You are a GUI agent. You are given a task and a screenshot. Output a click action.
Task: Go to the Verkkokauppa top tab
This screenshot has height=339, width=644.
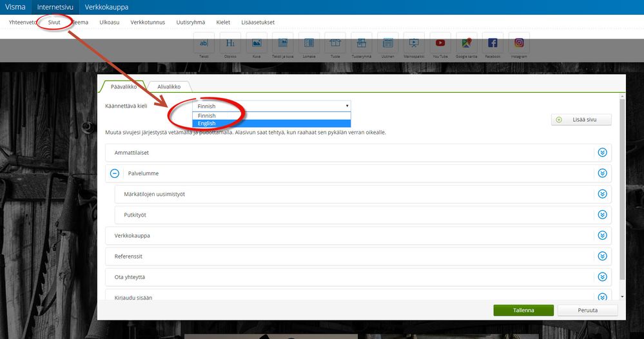click(x=106, y=7)
